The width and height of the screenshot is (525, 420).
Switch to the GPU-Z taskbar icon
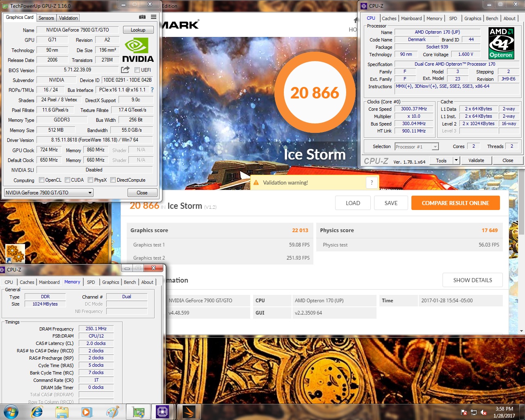pyautogui.click(x=138, y=412)
